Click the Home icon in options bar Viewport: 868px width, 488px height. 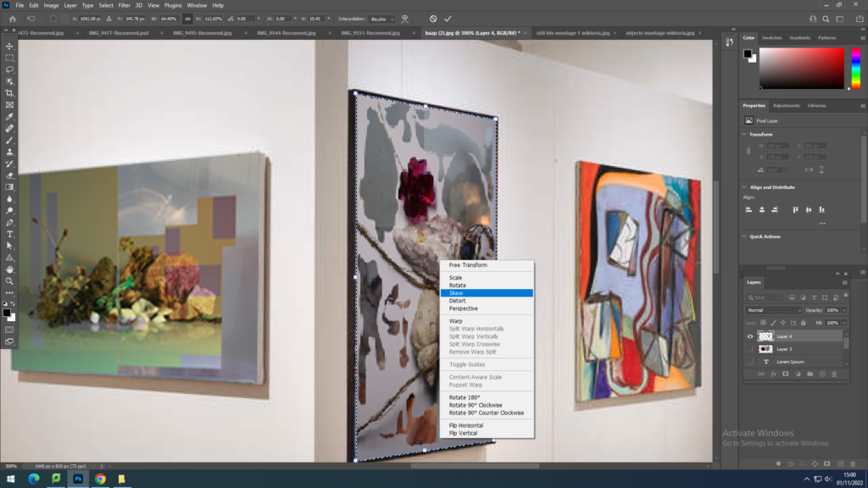pyautogui.click(x=12, y=19)
